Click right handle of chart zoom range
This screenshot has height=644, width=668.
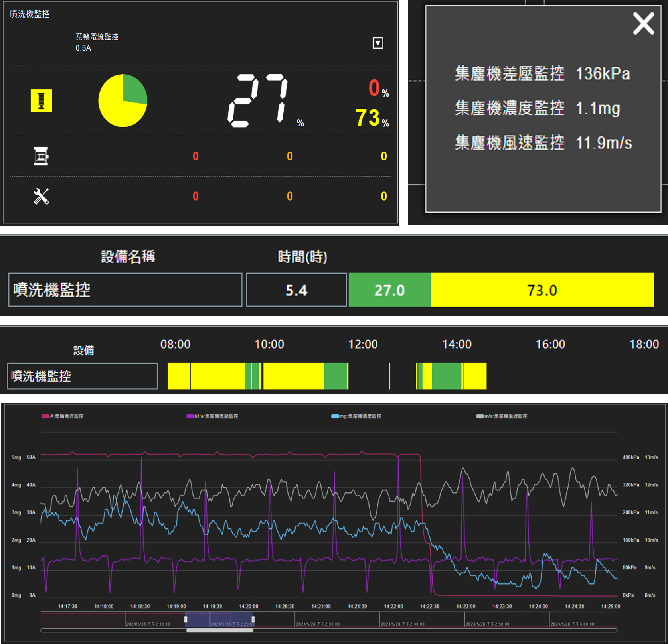253,619
